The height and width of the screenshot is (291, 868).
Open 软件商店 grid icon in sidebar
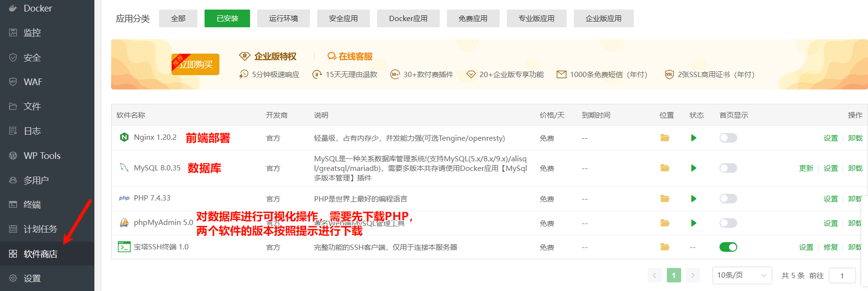(x=13, y=254)
